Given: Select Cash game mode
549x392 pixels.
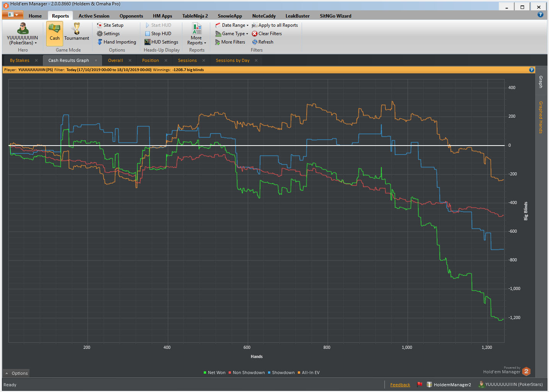Looking at the screenshot, I should pos(55,34).
